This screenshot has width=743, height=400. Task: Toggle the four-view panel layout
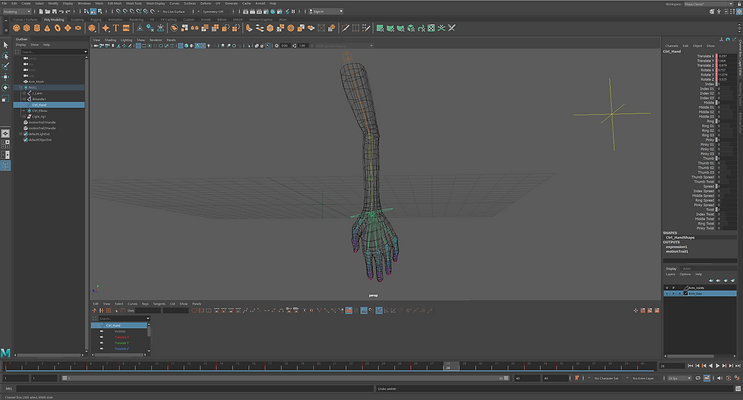(5, 144)
